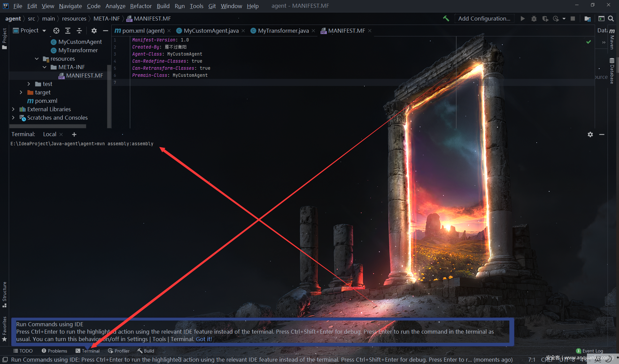Image resolution: width=619 pixels, height=364 pixels.
Task: Open the File menu
Action: pos(18,6)
